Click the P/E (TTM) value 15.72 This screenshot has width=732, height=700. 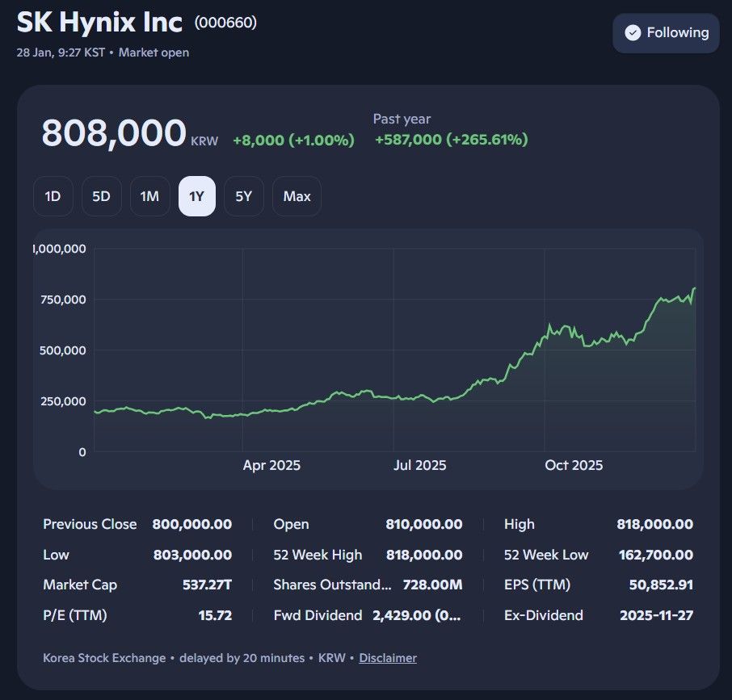215,615
